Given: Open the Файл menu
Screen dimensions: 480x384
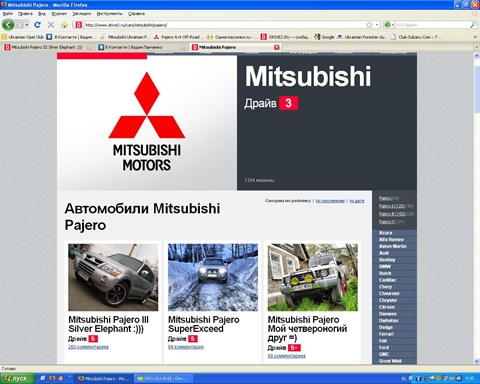Looking at the screenshot, I should (7, 14).
